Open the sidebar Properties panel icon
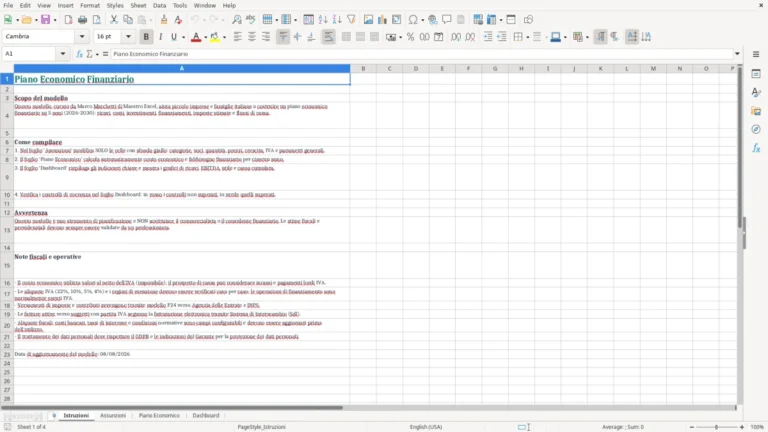768x432 pixels. [x=756, y=73]
